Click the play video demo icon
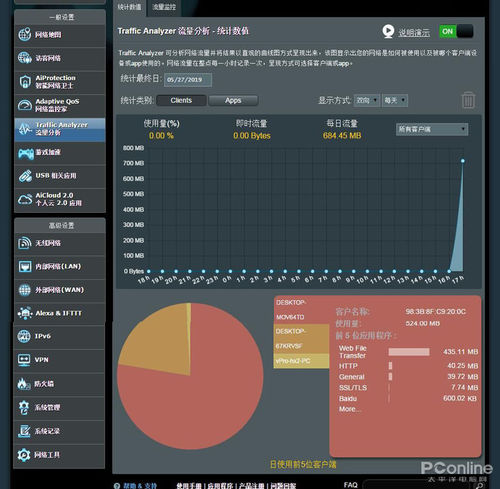Image resolution: width=500 pixels, height=489 pixels. tap(388, 32)
